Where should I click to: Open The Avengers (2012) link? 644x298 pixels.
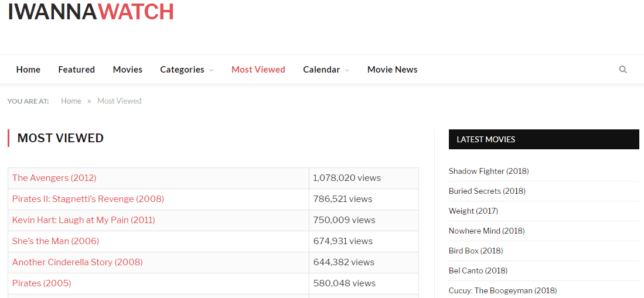[x=54, y=178]
